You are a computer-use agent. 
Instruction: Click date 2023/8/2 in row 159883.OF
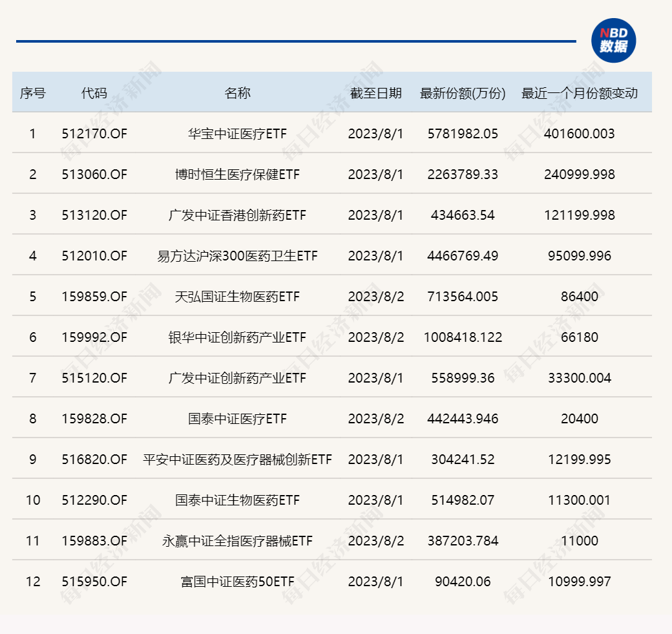click(x=376, y=541)
